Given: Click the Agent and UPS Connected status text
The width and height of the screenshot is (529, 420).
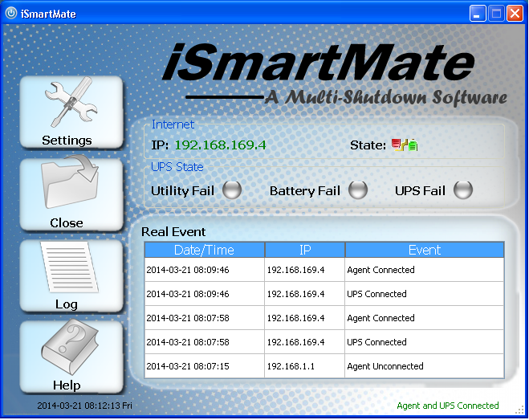Looking at the screenshot, I should point(448,406).
